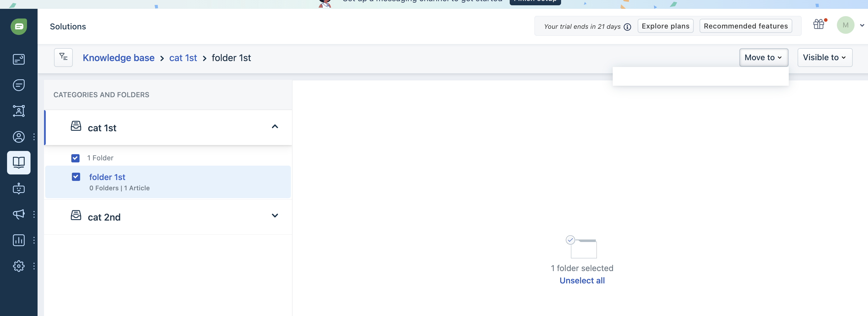Image resolution: width=868 pixels, height=316 pixels.
Task: Click the Recommended features button
Action: pyautogui.click(x=746, y=26)
